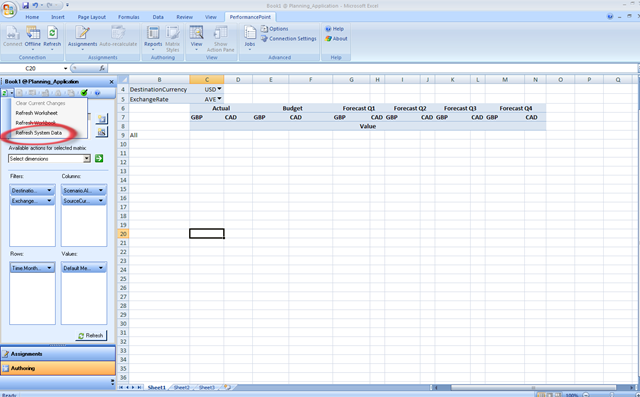
Task: Select the PerformancePoint ribbon tab
Action: pyautogui.click(x=250, y=17)
